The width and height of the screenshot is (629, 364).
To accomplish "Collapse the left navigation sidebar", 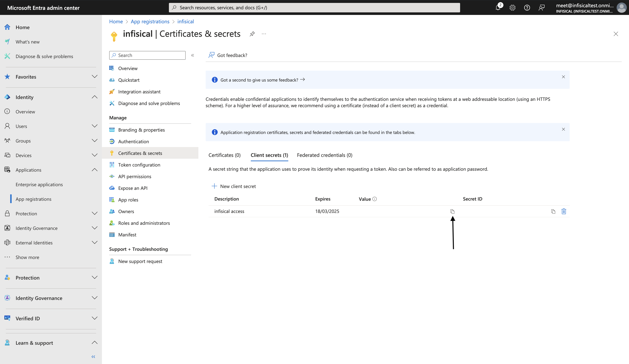I will point(93,357).
